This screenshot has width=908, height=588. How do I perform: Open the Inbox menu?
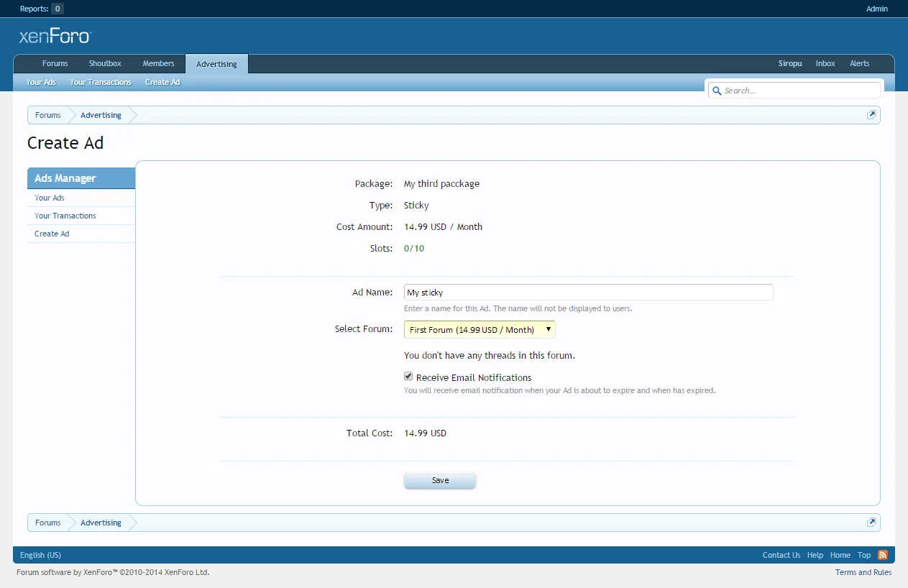pos(825,63)
